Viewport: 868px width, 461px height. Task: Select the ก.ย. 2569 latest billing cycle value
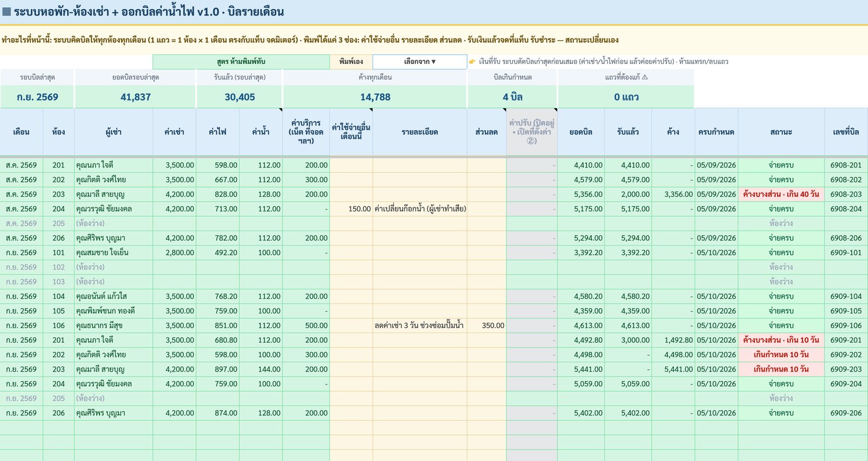[37, 97]
